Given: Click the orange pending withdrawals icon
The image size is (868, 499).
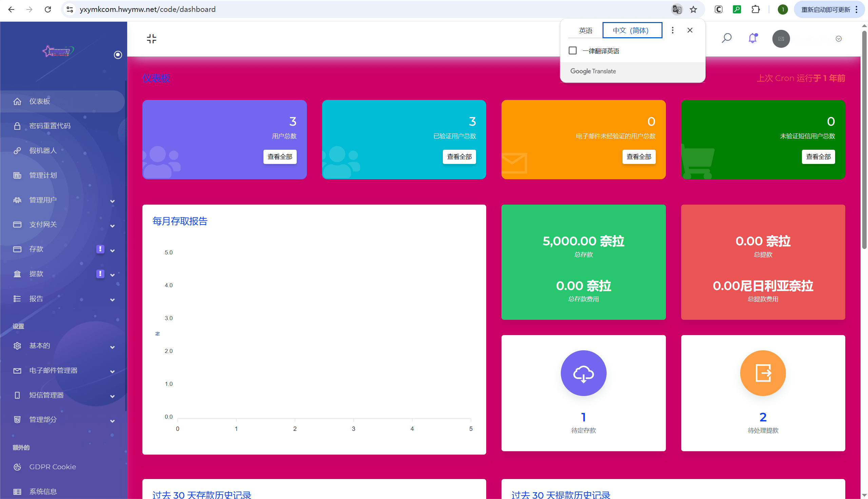Looking at the screenshot, I should click(x=762, y=373).
